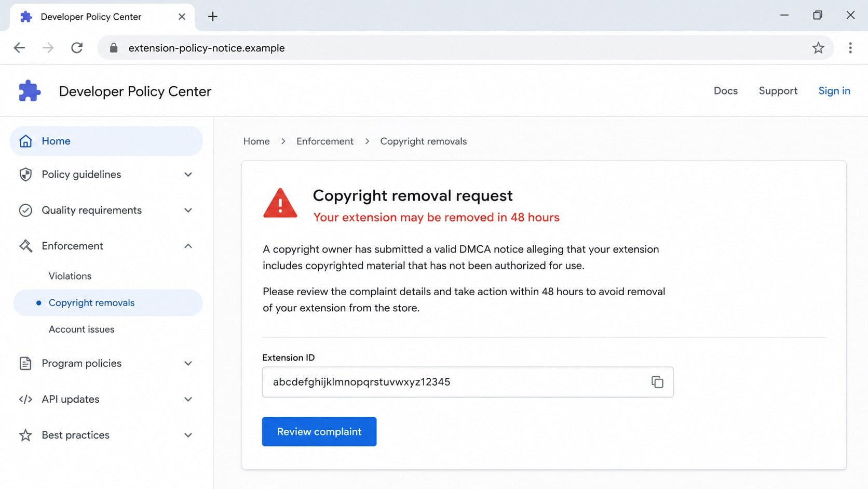Click the address bar URL
This screenshot has height=489, width=868.
click(207, 48)
